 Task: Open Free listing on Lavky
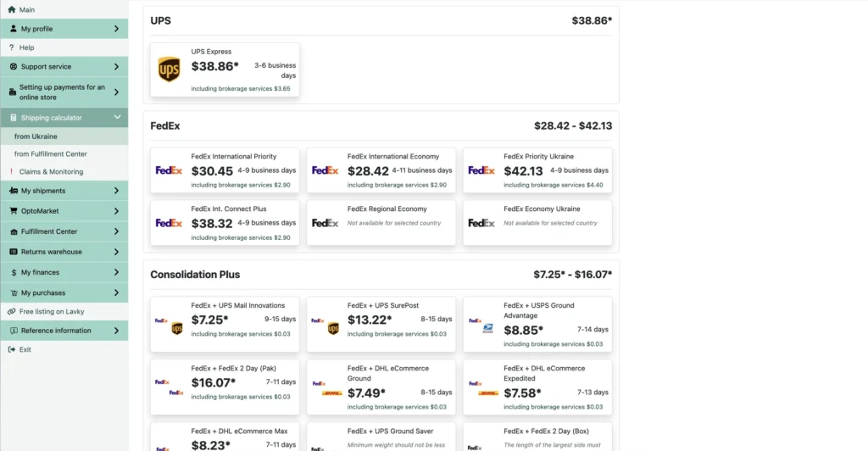click(64, 312)
